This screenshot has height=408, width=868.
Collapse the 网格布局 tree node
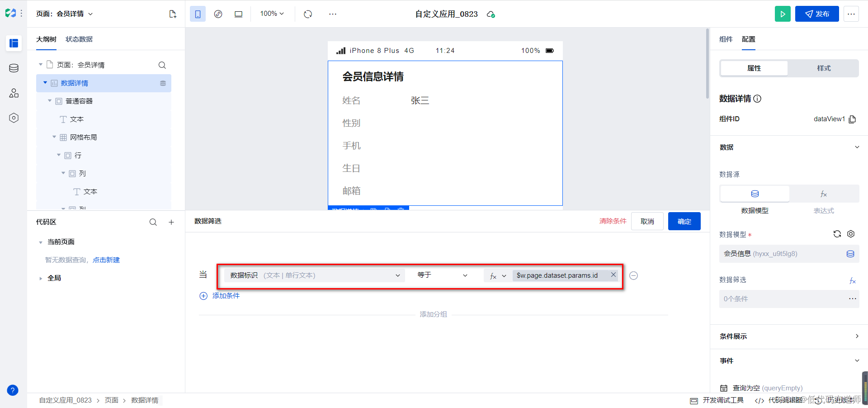pyautogui.click(x=54, y=137)
